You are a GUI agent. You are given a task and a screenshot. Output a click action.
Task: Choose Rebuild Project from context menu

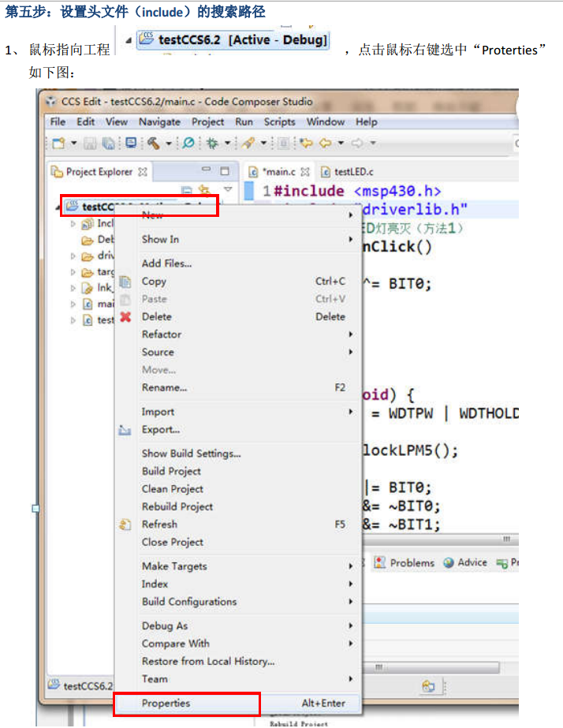237,506
